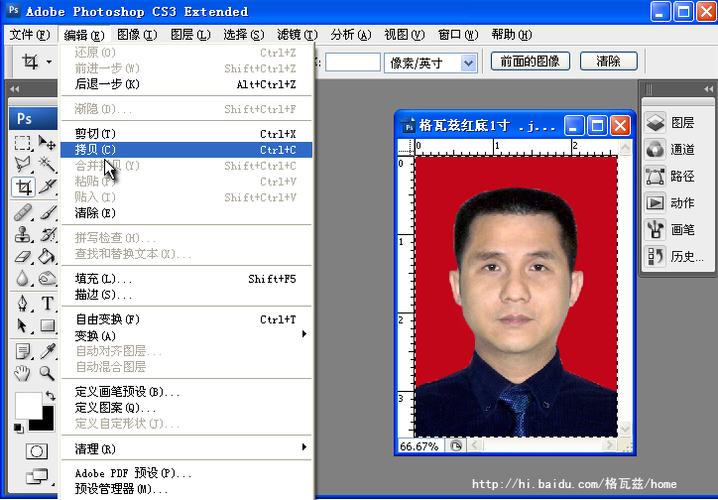Viewport: 718px width, 500px height.
Task: Open the 视图(V) menu
Action: (x=404, y=35)
